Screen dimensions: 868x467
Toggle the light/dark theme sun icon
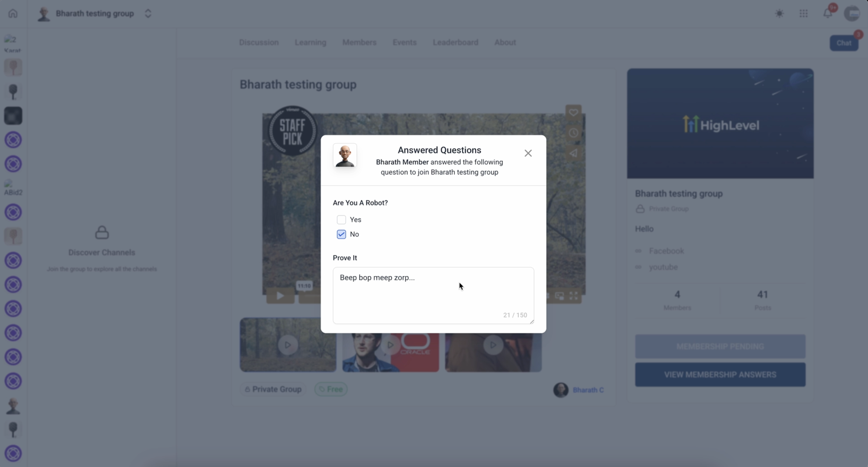click(x=779, y=14)
